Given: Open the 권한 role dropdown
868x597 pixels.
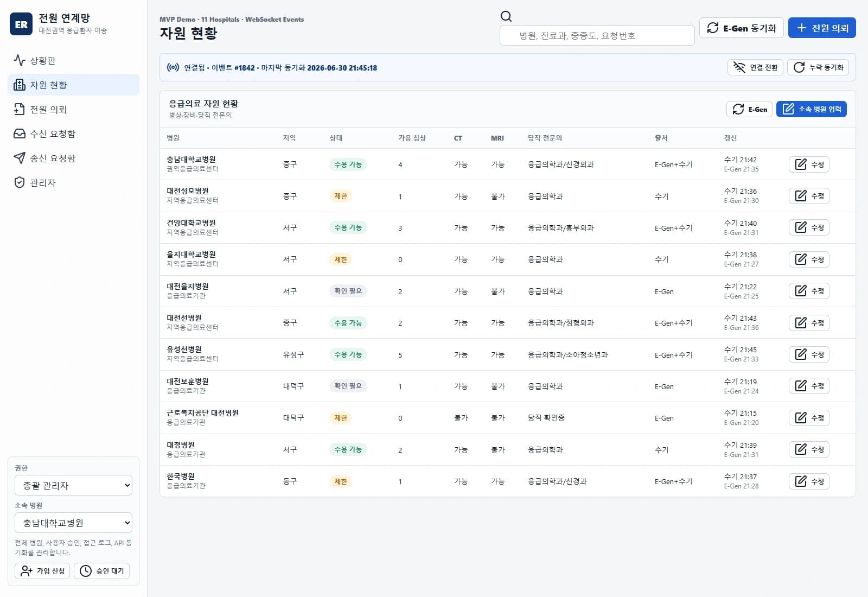Looking at the screenshot, I should pos(73,485).
